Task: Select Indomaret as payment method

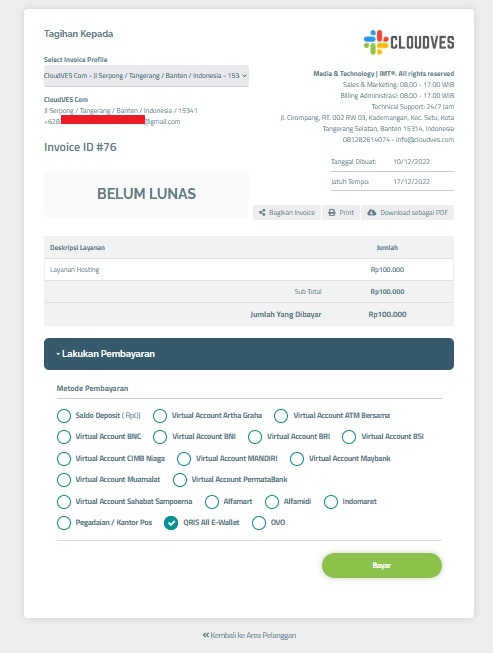Action: (x=331, y=502)
